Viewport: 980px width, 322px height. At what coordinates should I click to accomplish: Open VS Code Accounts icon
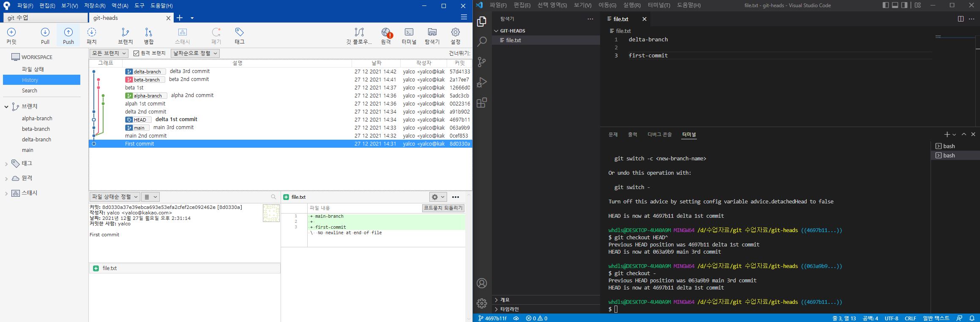tap(482, 283)
